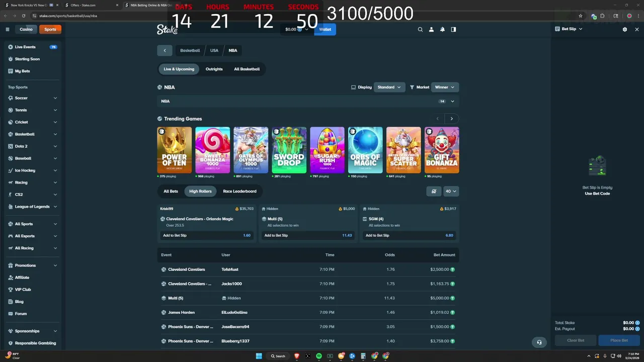
Task: Switch to the All Bets tab
Action: [x=171, y=191]
